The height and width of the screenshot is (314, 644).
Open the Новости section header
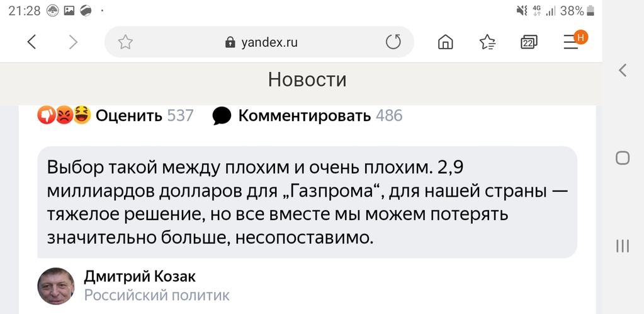[x=307, y=80]
